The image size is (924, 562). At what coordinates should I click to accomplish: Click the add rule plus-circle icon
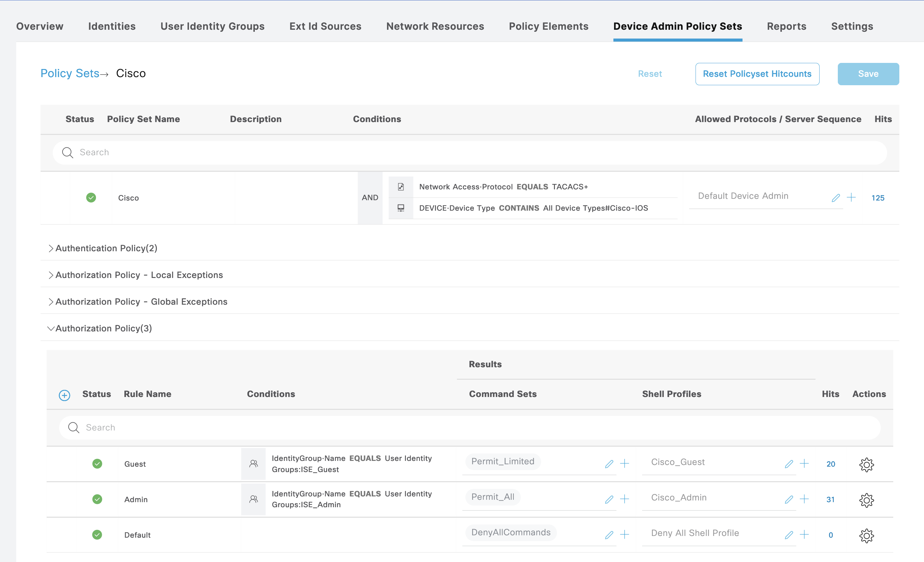(x=65, y=395)
